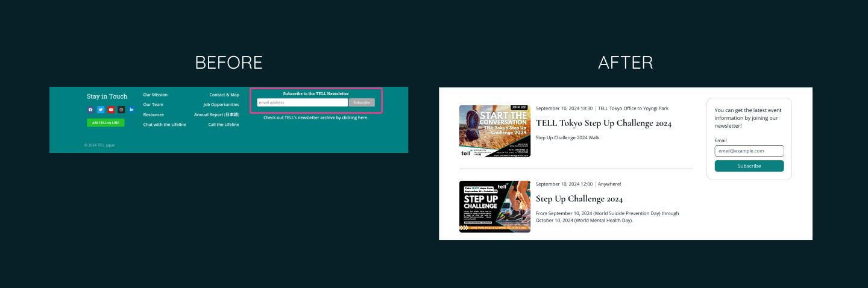868x288 pixels.
Task: Focus the footer email address field
Action: (303, 102)
